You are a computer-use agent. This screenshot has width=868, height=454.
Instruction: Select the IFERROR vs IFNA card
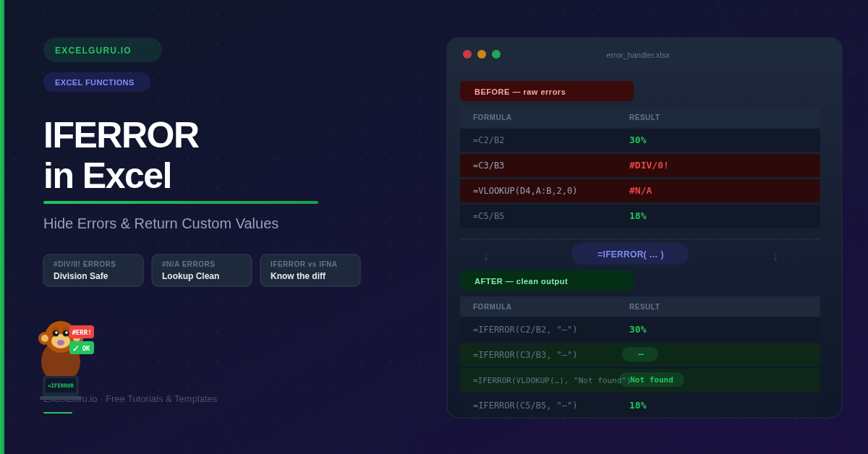[x=310, y=270]
